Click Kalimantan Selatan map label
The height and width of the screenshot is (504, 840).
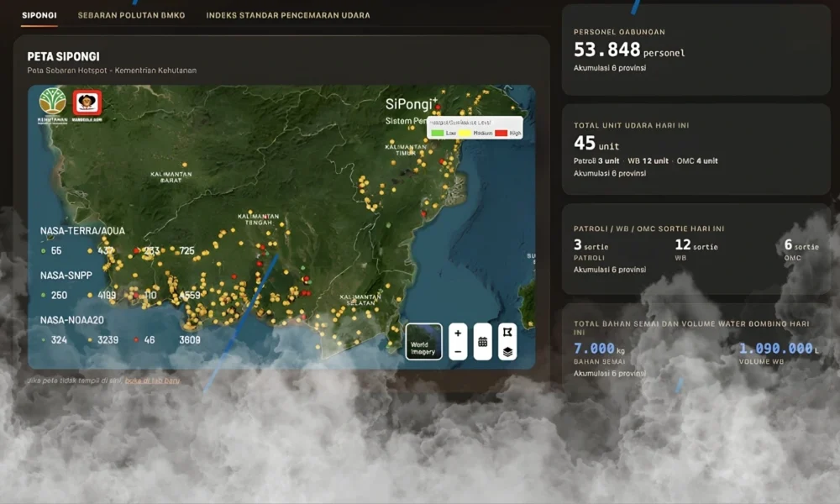(360, 299)
